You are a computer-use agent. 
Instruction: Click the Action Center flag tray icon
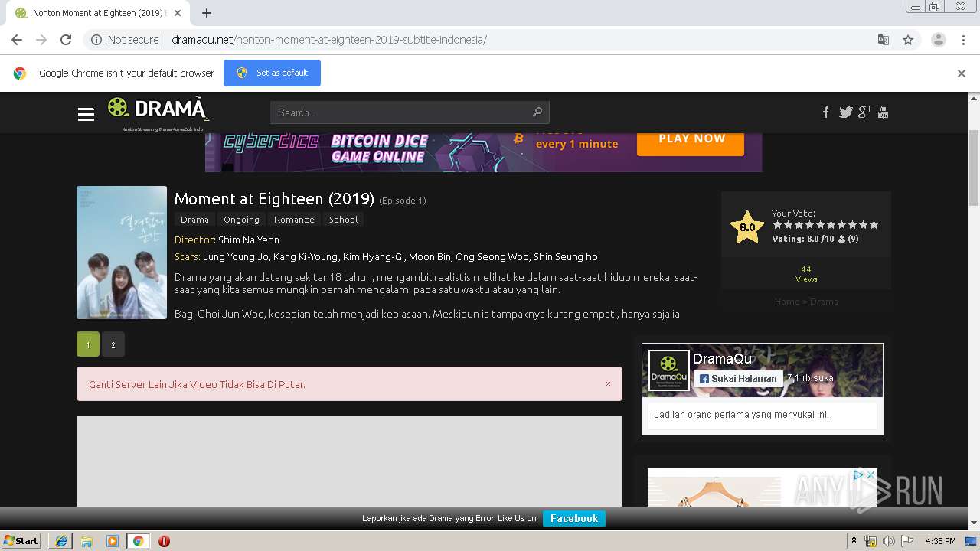[907, 541]
